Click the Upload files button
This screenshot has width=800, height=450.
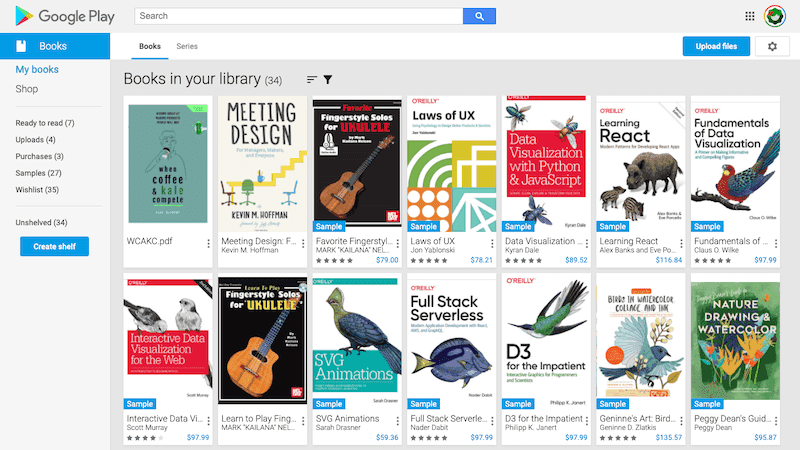pos(716,46)
